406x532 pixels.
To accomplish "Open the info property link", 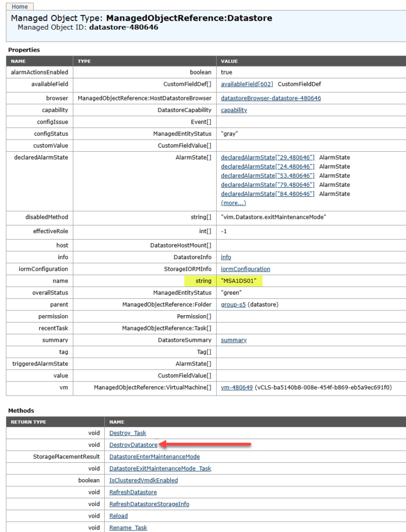I will click(x=226, y=257).
